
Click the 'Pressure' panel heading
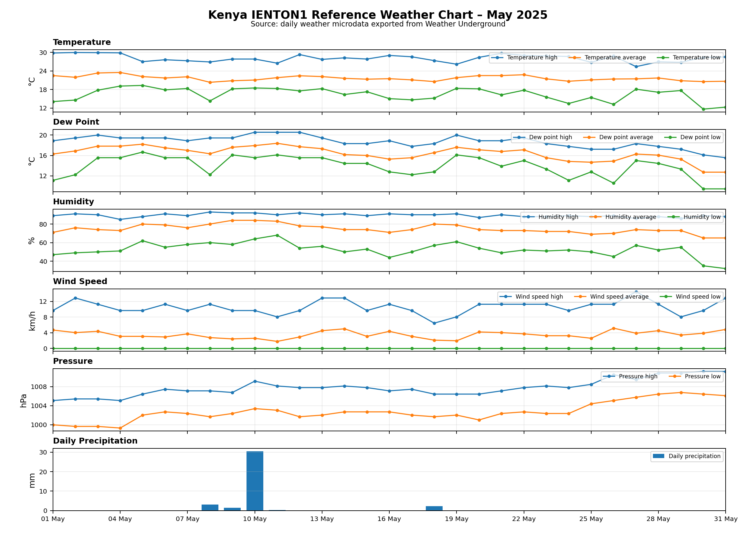click(73, 362)
